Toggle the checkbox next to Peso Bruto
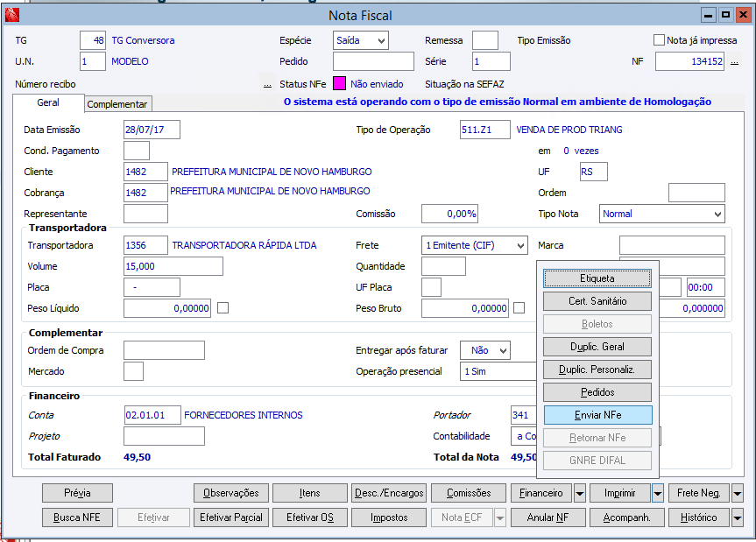 519,307
